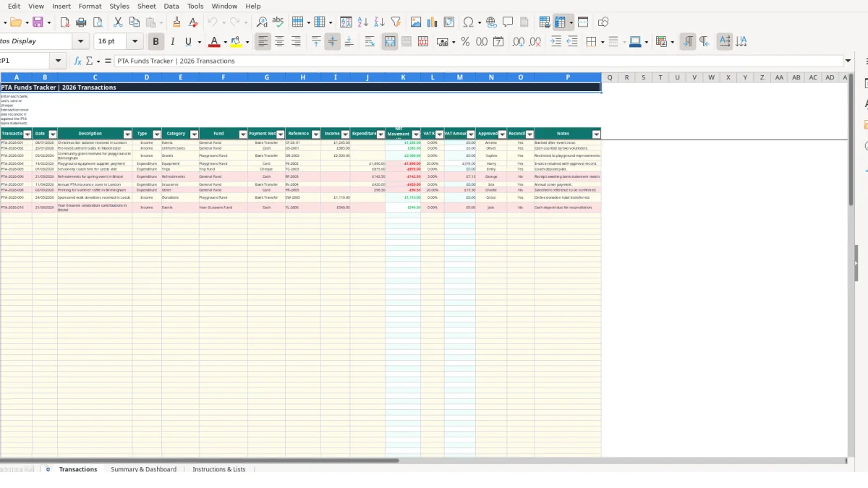Open the Category column filter dropdown
Viewport: 868px width, 488px height.
point(194,134)
